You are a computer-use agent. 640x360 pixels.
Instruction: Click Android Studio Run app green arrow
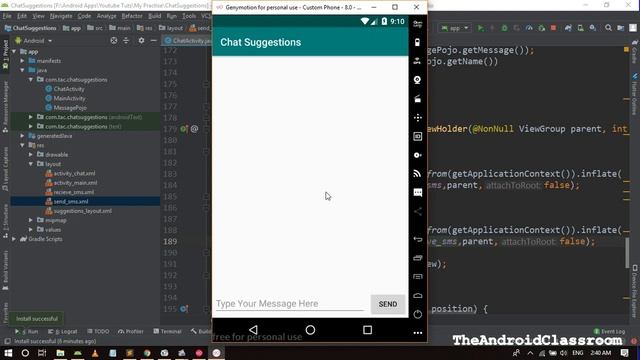click(x=480, y=28)
